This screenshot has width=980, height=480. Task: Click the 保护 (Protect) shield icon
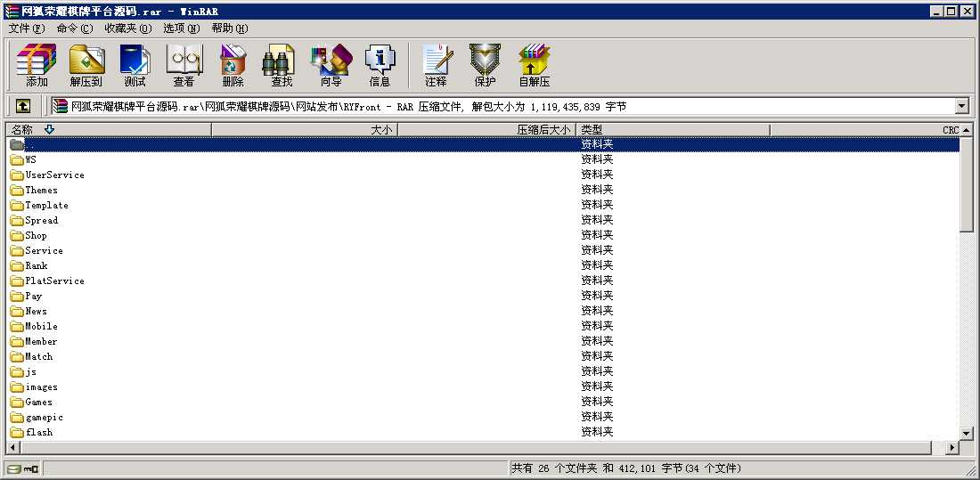[485, 66]
